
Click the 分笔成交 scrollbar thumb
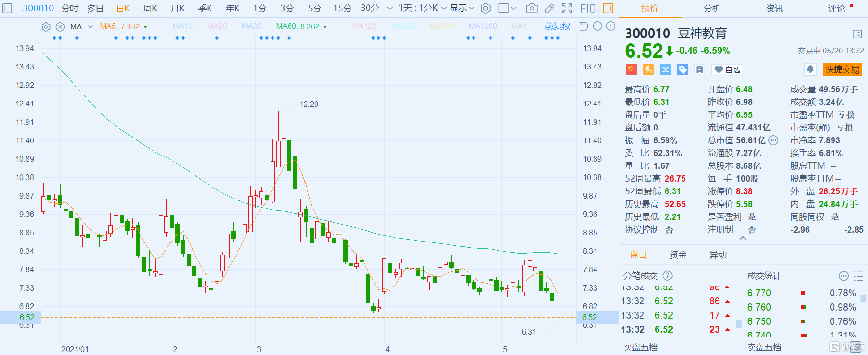click(739, 324)
